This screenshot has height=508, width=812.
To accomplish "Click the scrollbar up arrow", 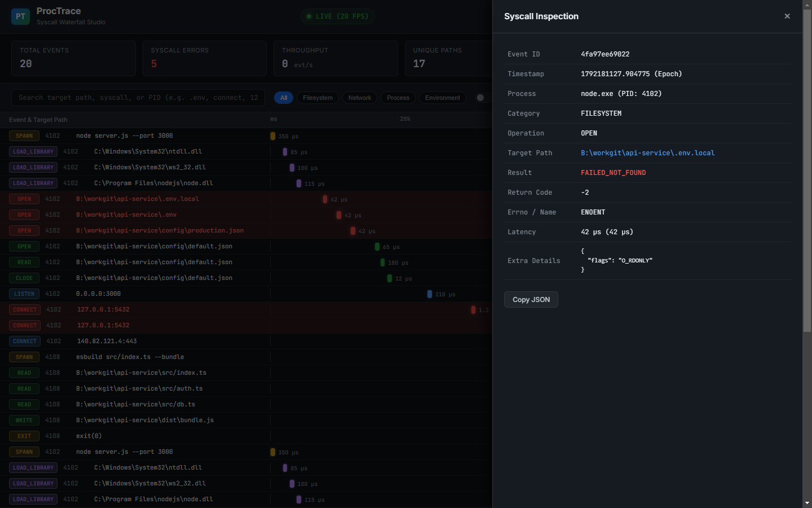I will (x=807, y=4).
